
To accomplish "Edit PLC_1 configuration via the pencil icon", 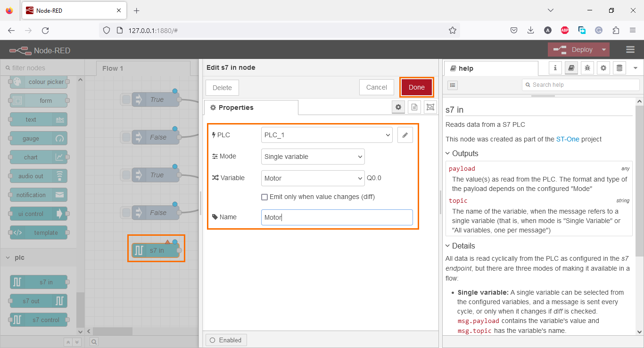I will 405,135.
